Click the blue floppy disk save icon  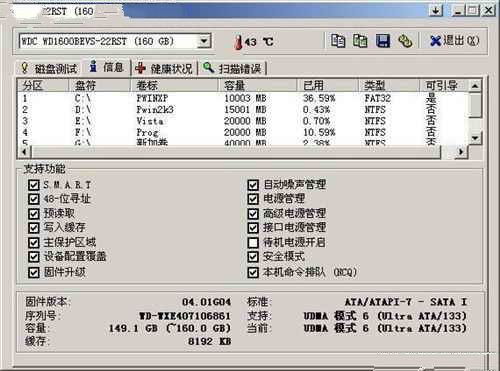383,41
